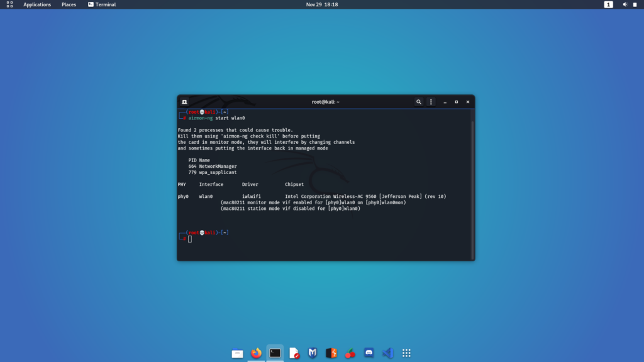Open the clock and calendar panel

(322, 4)
